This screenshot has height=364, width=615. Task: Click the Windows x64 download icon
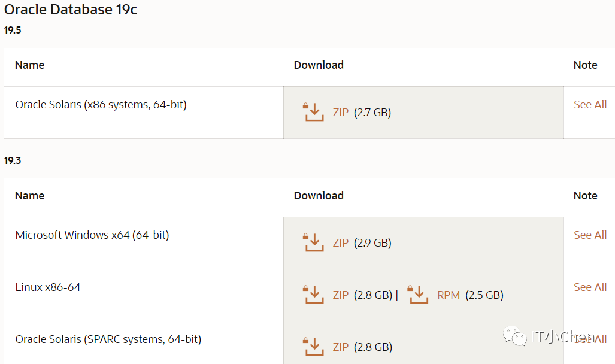314,242
